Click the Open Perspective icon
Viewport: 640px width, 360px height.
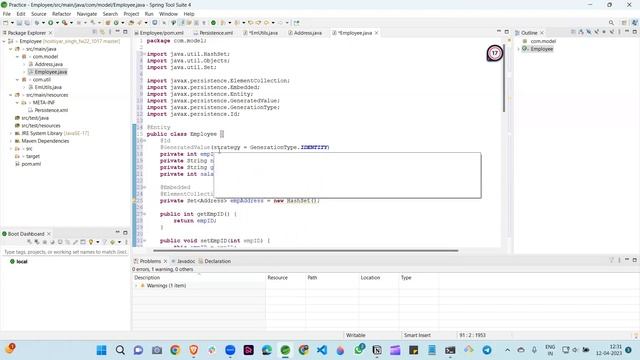[624, 23]
